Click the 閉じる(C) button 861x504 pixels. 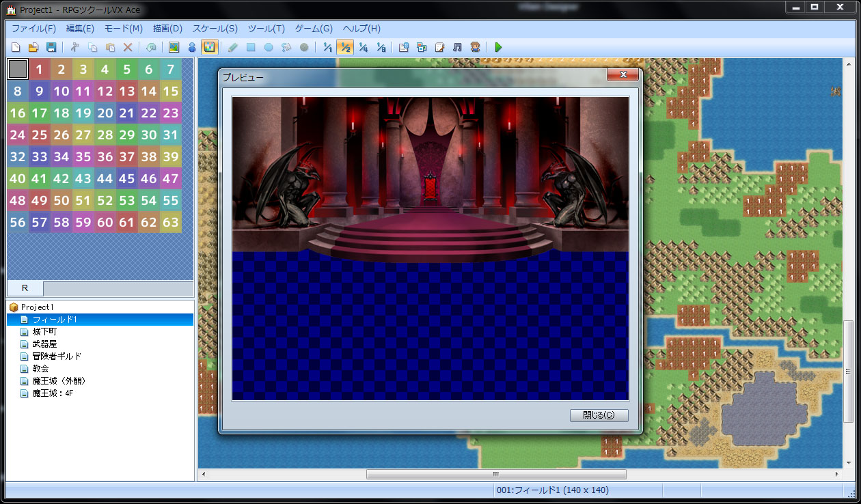(x=599, y=415)
